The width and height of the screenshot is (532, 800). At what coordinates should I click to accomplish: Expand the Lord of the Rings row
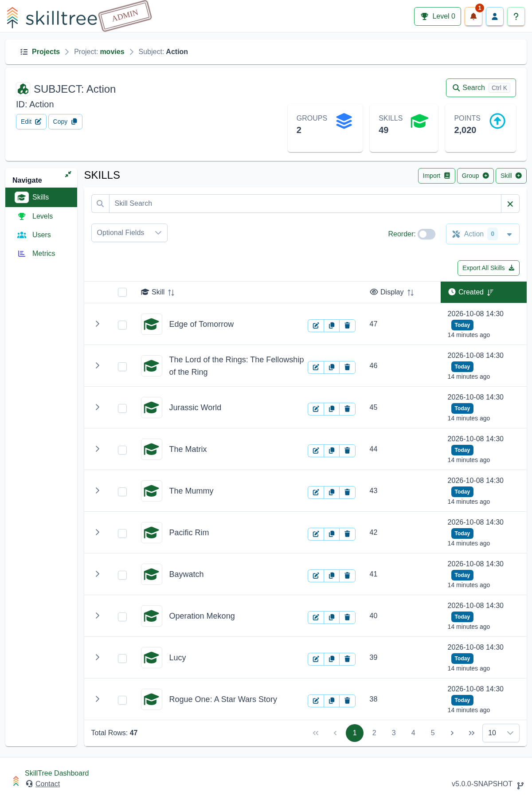click(x=98, y=366)
